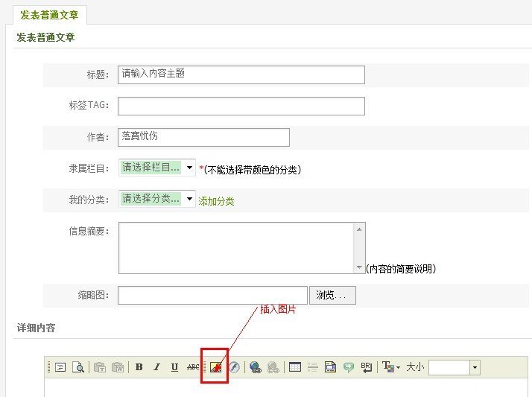
Task: Click the 浏览... browse button
Action: [x=332, y=295]
